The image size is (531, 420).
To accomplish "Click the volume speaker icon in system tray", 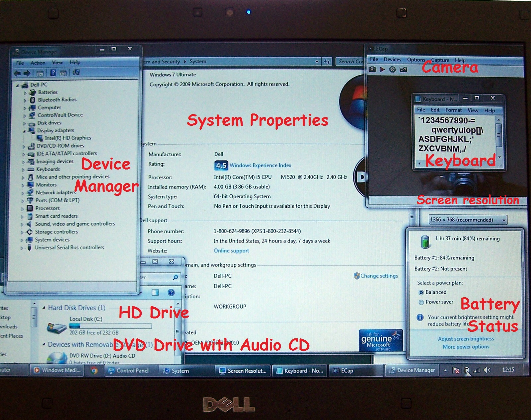I will pos(487,370).
